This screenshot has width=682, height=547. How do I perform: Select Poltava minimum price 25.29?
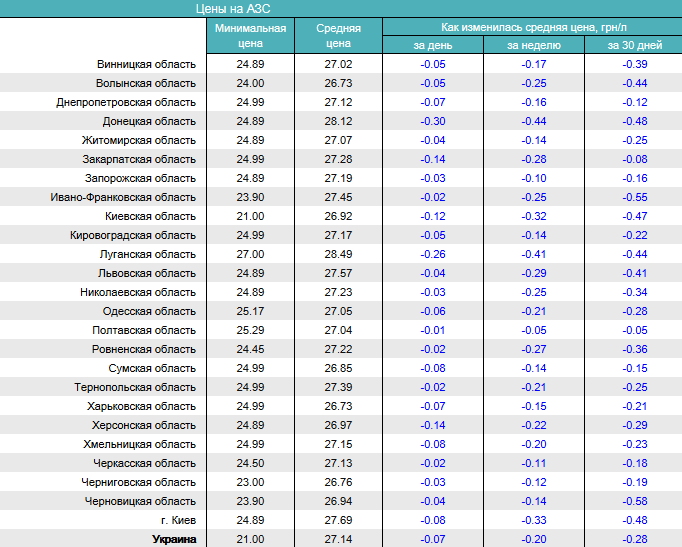point(250,330)
